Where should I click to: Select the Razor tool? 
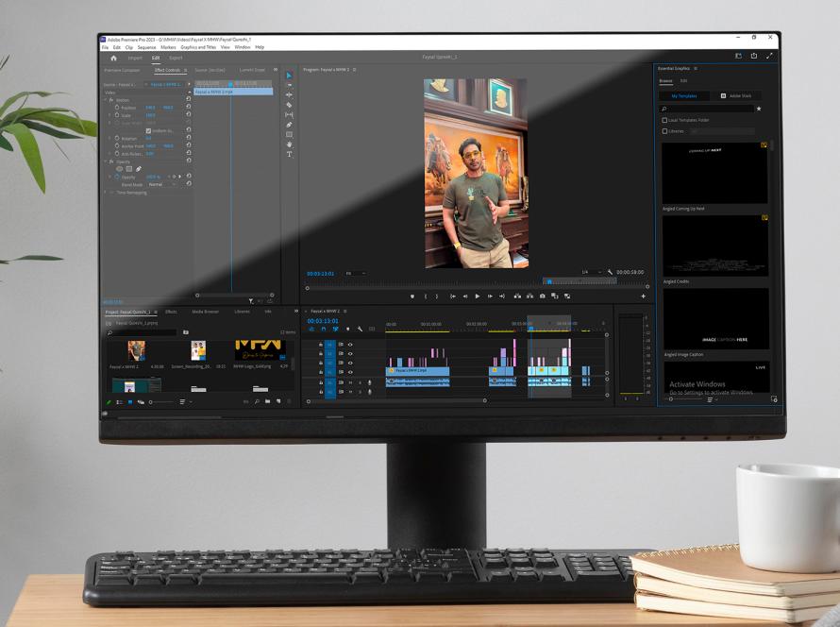click(290, 105)
